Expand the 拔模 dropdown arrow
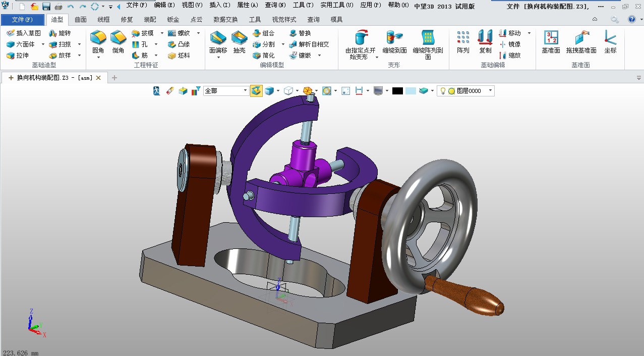Viewport: 644px width, 356px height. click(162, 33)
